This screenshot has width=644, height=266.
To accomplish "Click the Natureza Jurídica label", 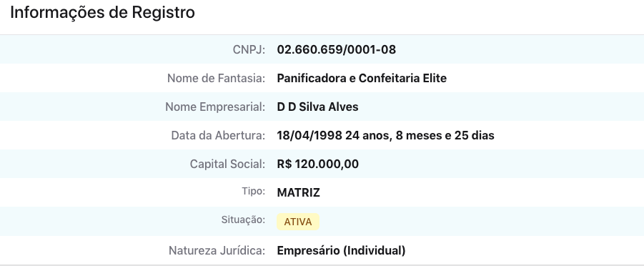I will click(217, 250).
